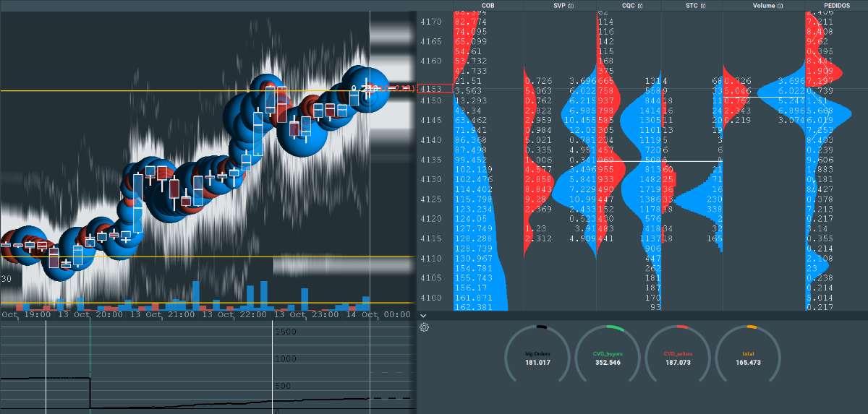This screenshot has height=414, width=868.
Task: Click the small icon beside Volume header
Action: [x=780, y=6]
